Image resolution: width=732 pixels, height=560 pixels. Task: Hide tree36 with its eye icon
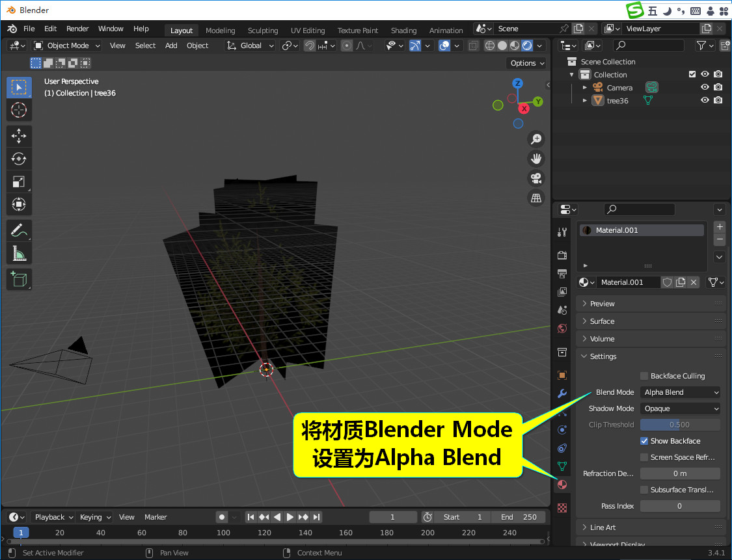click(x=705, y=100)
